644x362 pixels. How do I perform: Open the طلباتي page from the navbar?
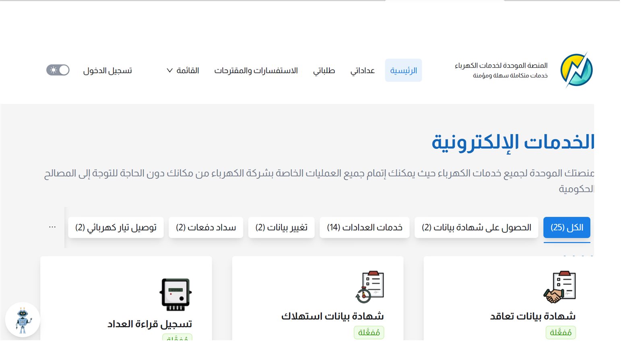pos(324,70)
